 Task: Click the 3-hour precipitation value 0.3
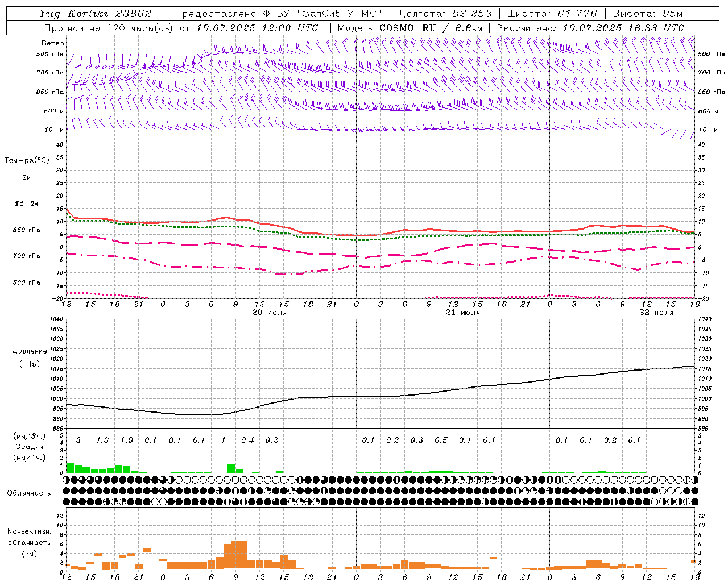[x=417, y=440]
